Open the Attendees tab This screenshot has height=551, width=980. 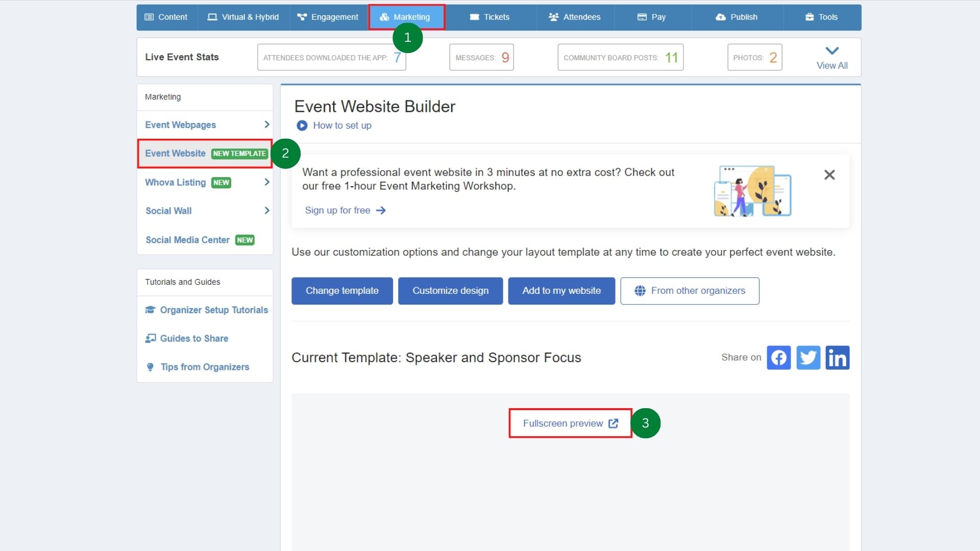[575, 17]
